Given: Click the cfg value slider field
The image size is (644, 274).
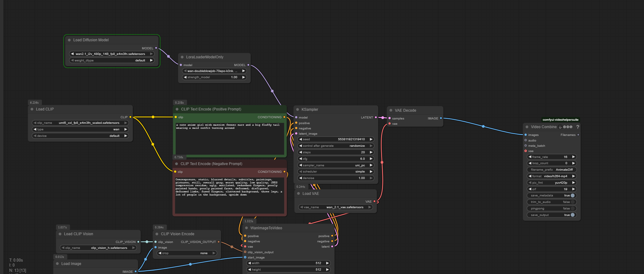Looking at the screenshot, I should pyautogui.click(x=336, y=159).
